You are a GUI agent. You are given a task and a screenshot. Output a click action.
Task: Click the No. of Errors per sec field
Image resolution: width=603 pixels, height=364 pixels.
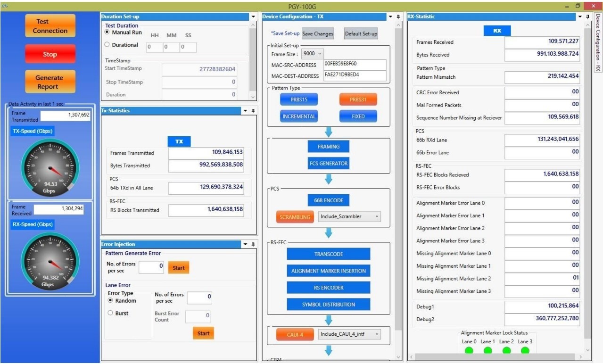(151, 266)
